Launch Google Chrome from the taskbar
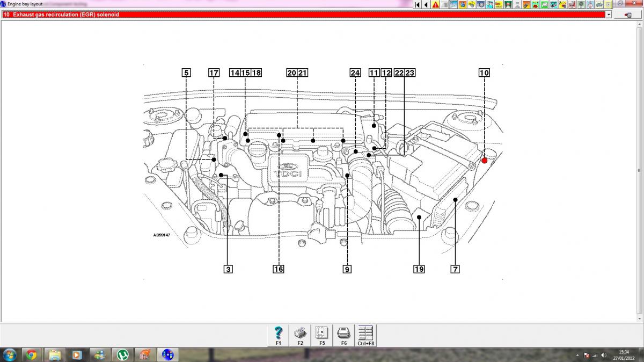 [31, 354]
